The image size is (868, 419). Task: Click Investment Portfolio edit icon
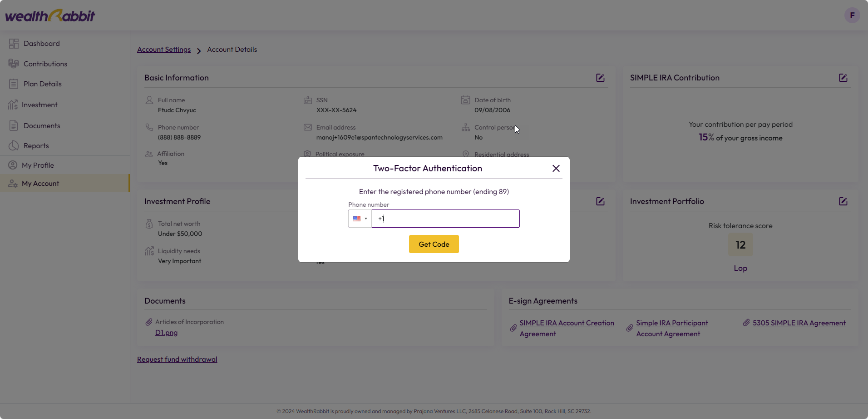click(843, 201)
